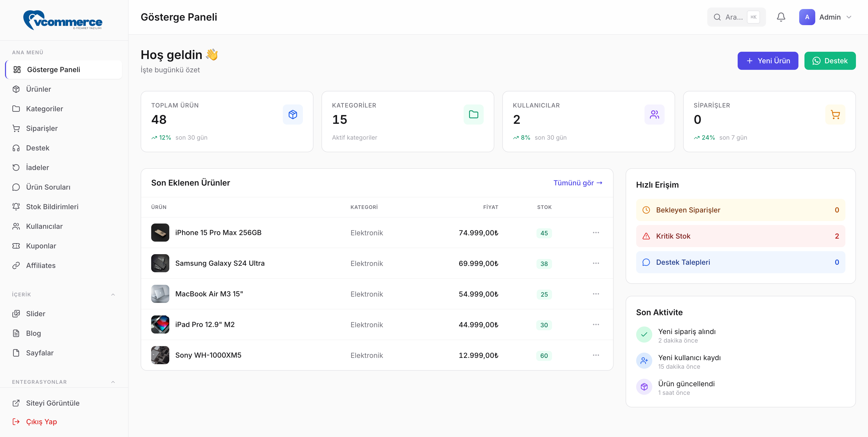This screenshot has width=868, height=437.
Task: Open three-dot menu for Sony WH-1000XM5
Action: (x=596, y=355)
